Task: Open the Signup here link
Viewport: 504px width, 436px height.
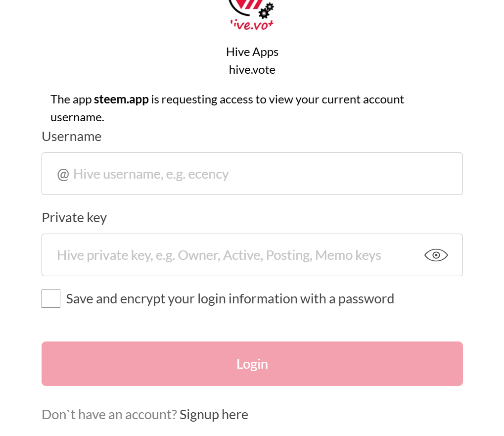Action: pyautogui.click(x=214, y=414)
